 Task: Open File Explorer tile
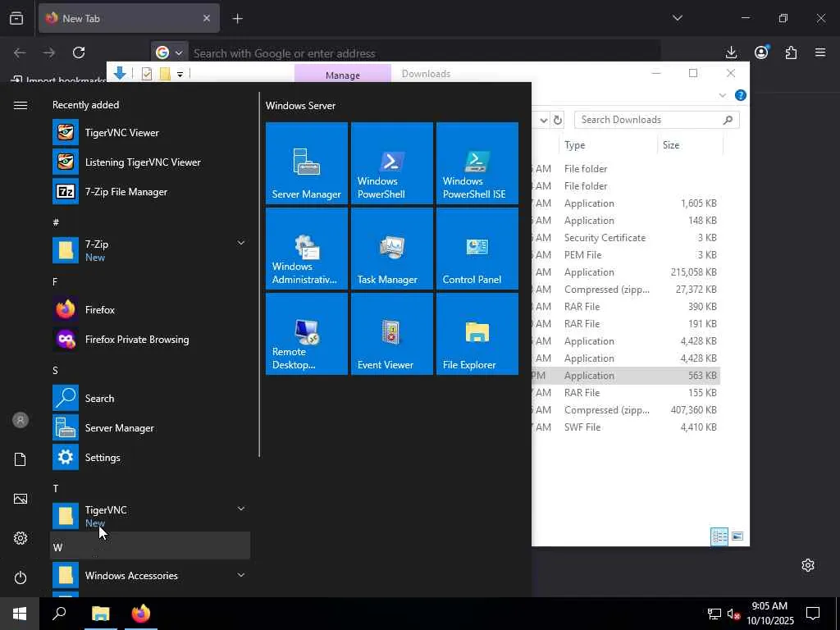(477, 333)
